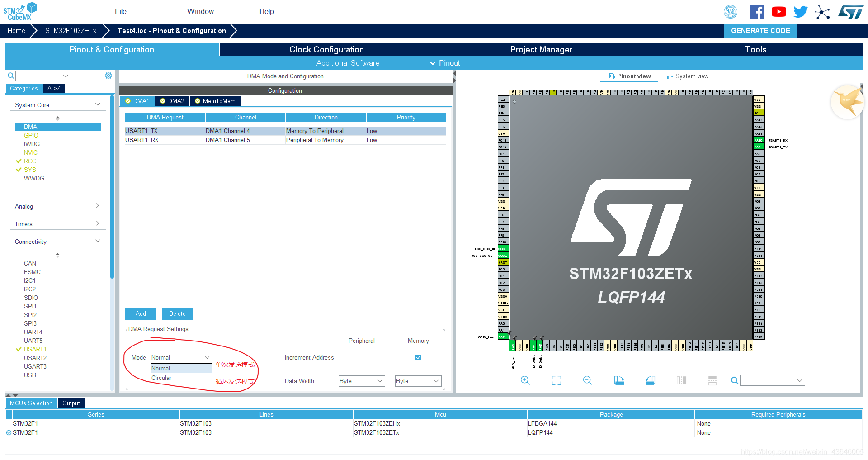Enable Peripheral increment address checkbox
Screen dimensions: 868x460
click(x=362, y=357)
